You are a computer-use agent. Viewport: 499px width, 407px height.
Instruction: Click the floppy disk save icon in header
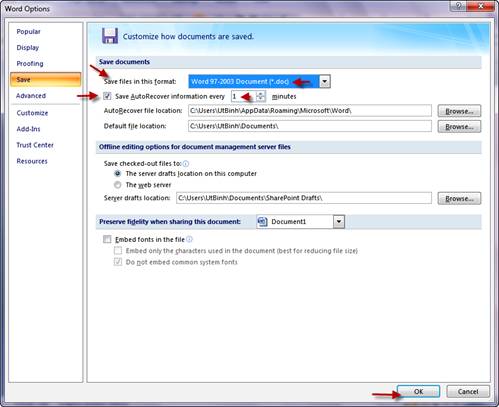[110, 36]
